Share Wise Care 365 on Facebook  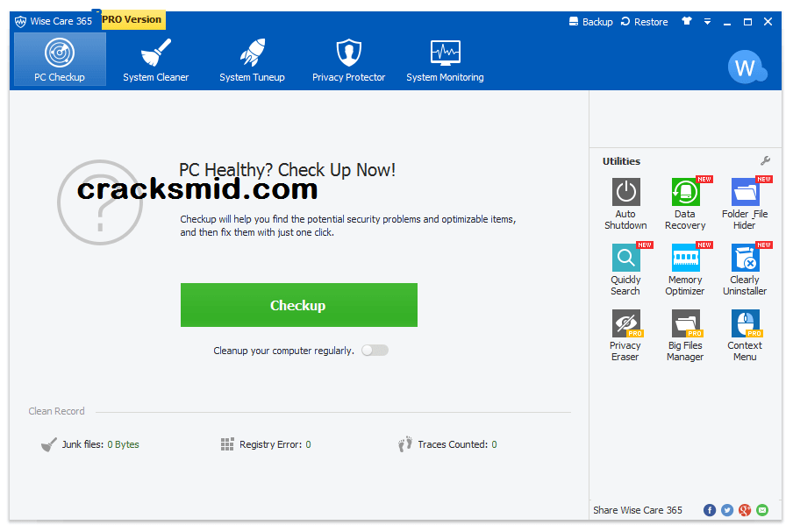(x=710, y=510)
